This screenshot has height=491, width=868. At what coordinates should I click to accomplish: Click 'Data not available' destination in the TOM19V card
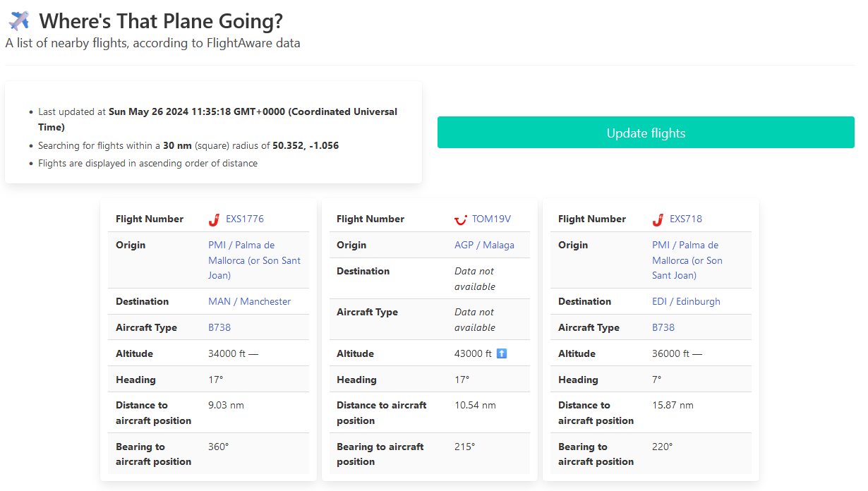(x=475, y=279)
